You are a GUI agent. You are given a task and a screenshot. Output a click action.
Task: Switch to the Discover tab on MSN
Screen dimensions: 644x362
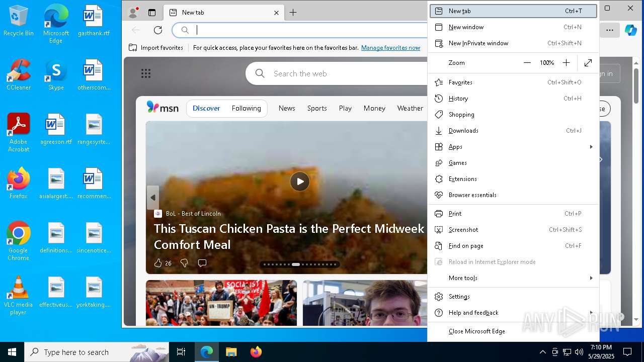pyautogui.click(x=206, y=108)
